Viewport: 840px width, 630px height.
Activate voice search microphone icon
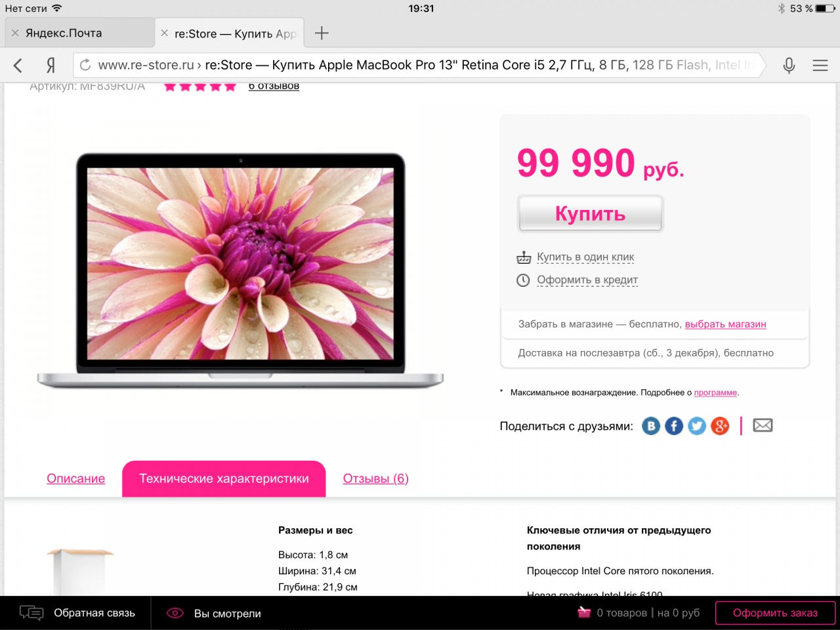tap(789, 65)
